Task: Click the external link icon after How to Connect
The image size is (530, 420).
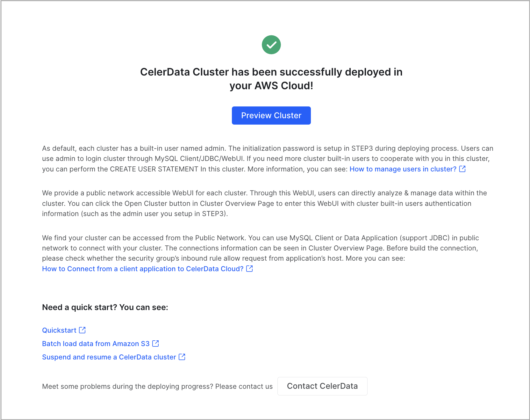Action: click(249, 269)
